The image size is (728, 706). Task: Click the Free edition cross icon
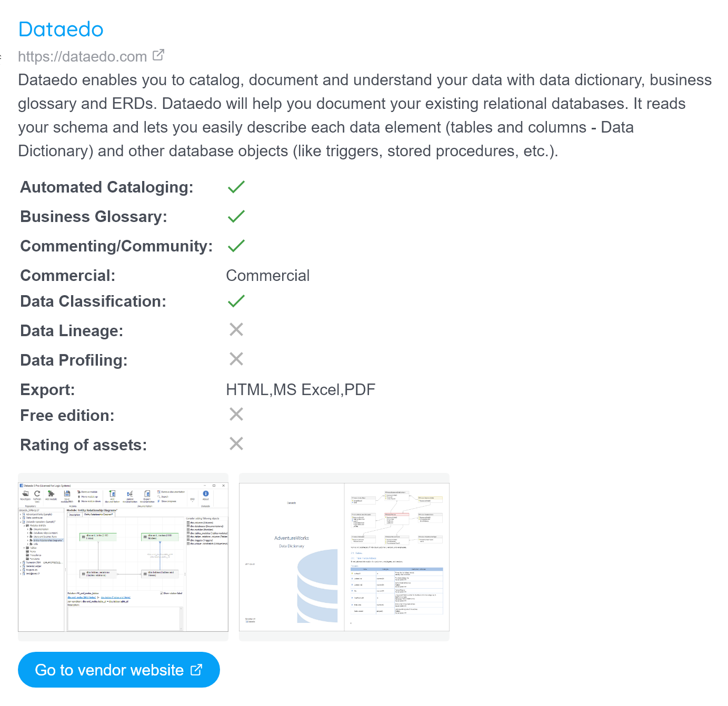pyautogui.click(x=236, y=415)
